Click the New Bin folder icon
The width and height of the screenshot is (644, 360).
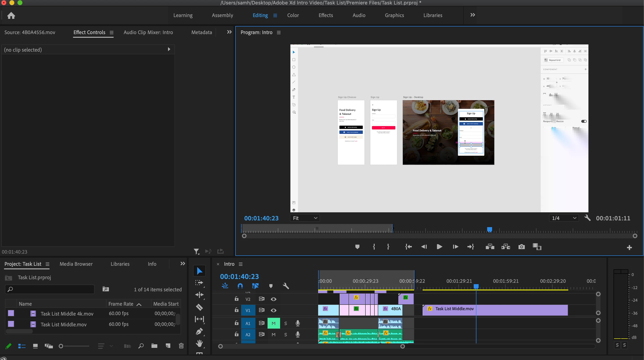(x=154, y=346)
